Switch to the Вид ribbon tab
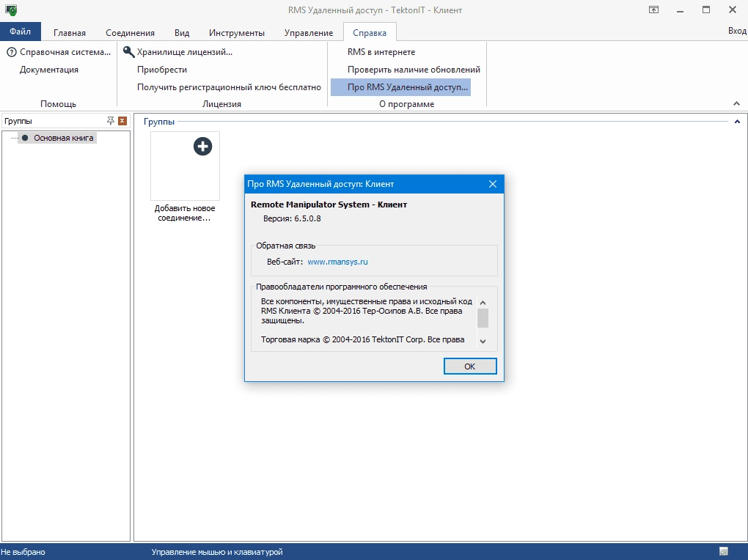Screen dimensions: 748x560 pos(182,33)
